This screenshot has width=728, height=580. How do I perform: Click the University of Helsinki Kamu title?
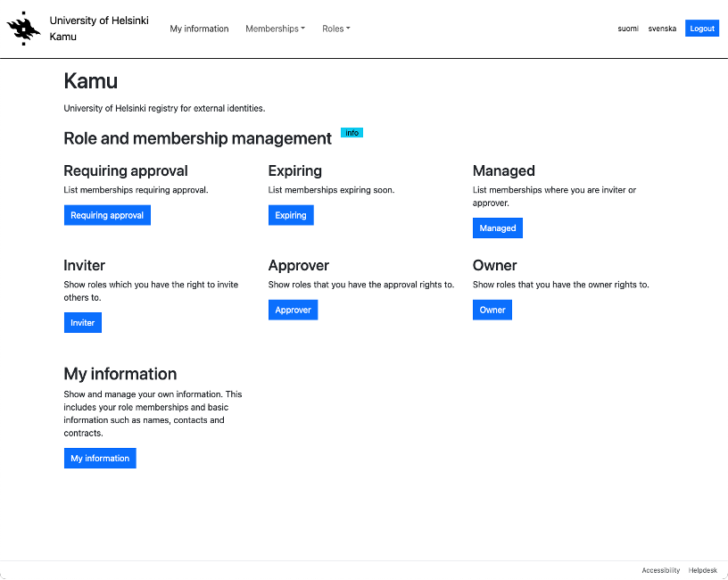point(99,29)
